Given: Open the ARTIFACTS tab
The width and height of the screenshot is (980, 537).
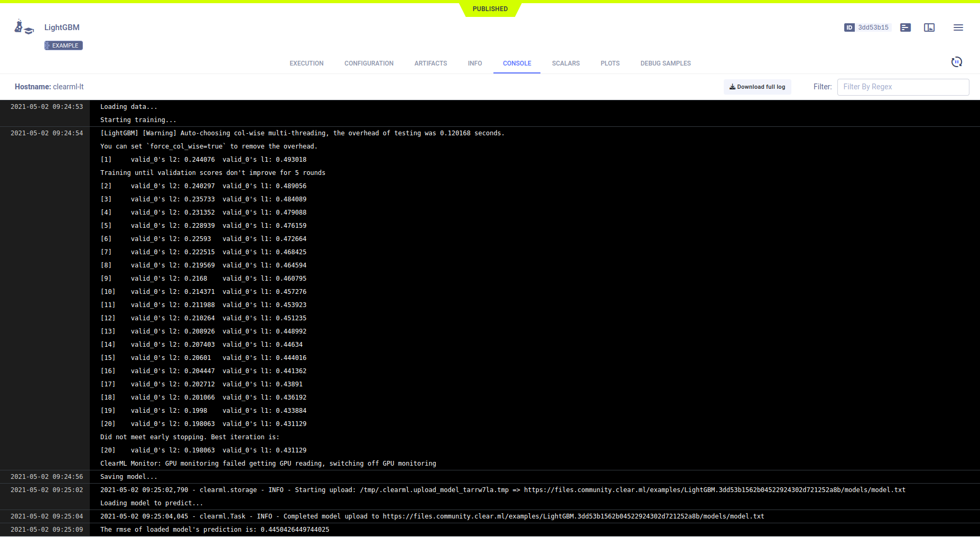Looking at the screenshot, I should [x=431, y=63].
